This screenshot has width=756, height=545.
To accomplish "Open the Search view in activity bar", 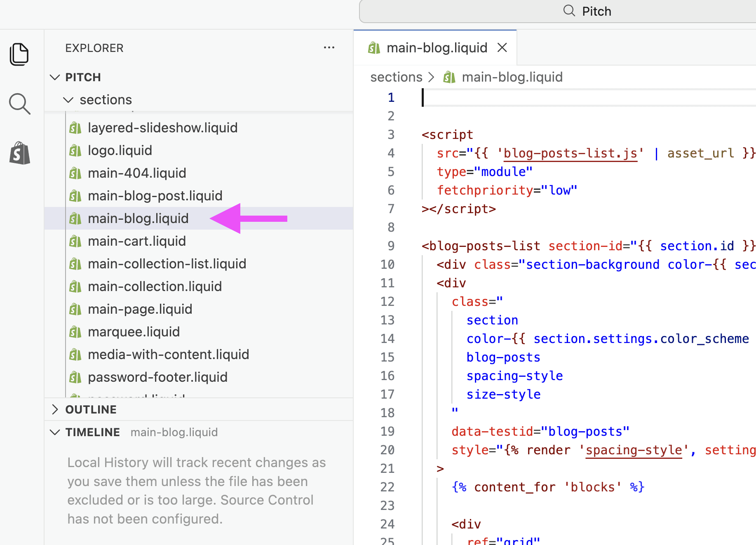I will (19, 103).
